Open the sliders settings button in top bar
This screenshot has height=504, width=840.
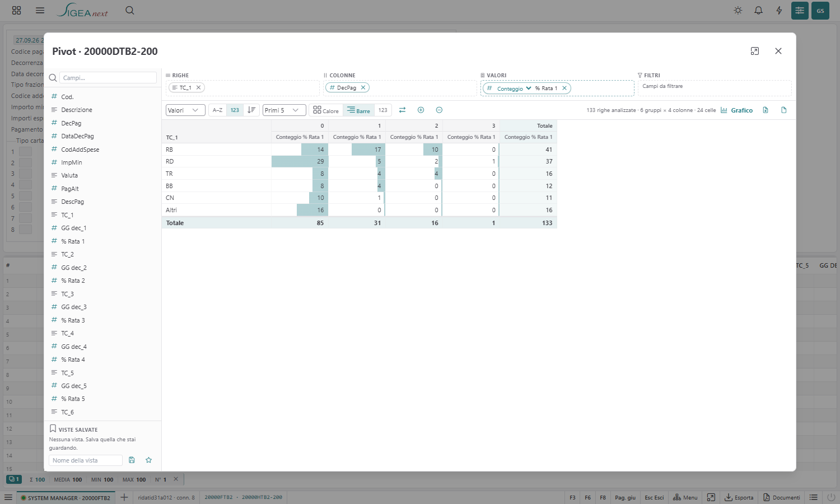[x=800, y=11]
